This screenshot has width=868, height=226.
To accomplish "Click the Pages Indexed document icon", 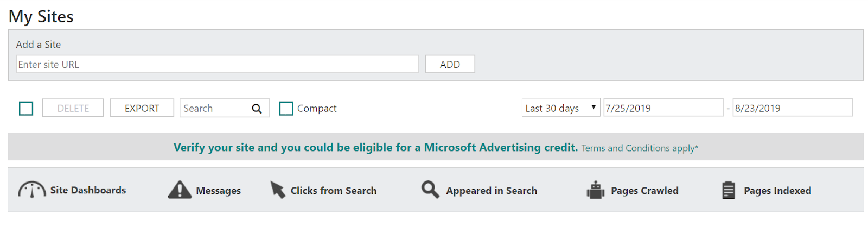I will coord(729,190).
